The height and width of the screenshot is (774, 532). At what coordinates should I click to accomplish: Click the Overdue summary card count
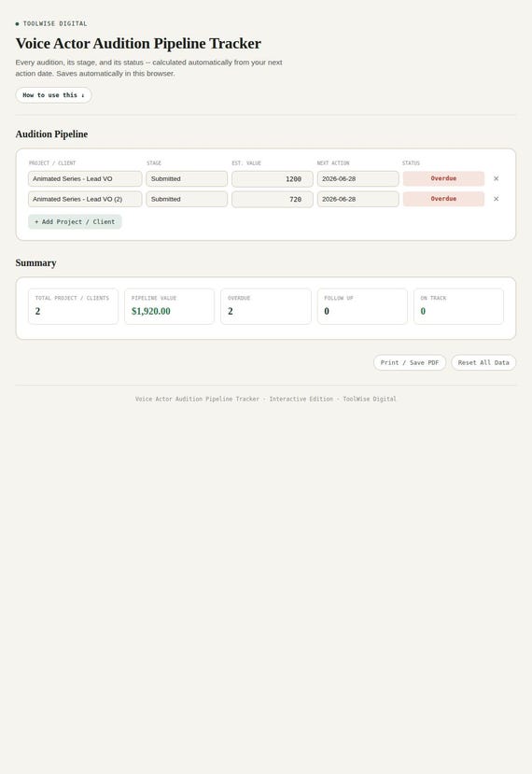click(230, 311)
